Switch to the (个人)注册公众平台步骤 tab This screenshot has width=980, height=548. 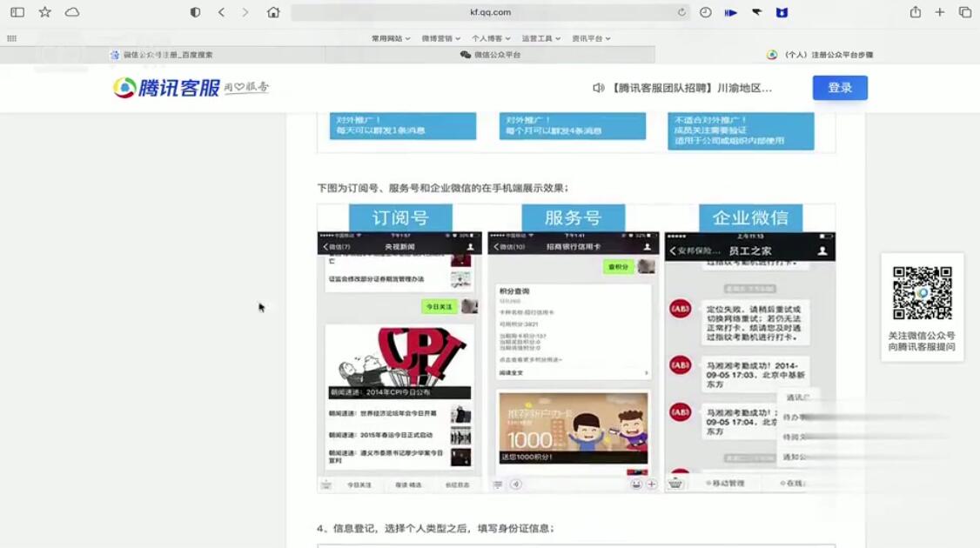(x=819, y=55)
